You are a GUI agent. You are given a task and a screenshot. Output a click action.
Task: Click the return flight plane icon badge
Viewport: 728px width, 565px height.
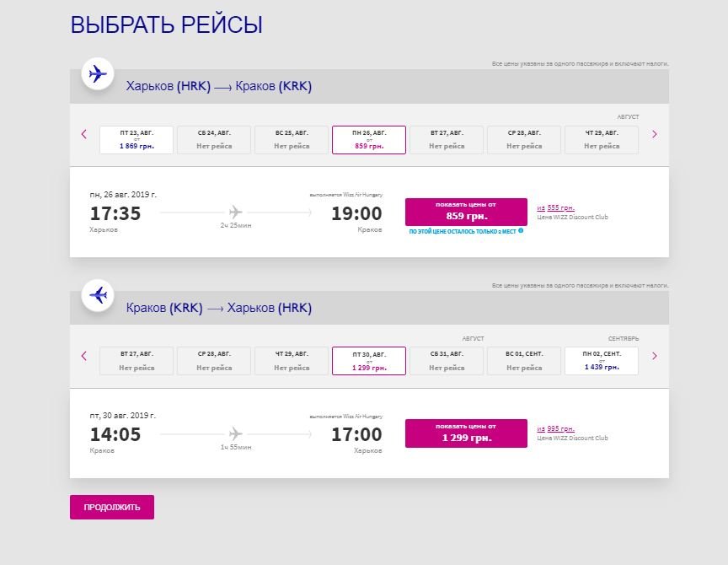[98, 295]
